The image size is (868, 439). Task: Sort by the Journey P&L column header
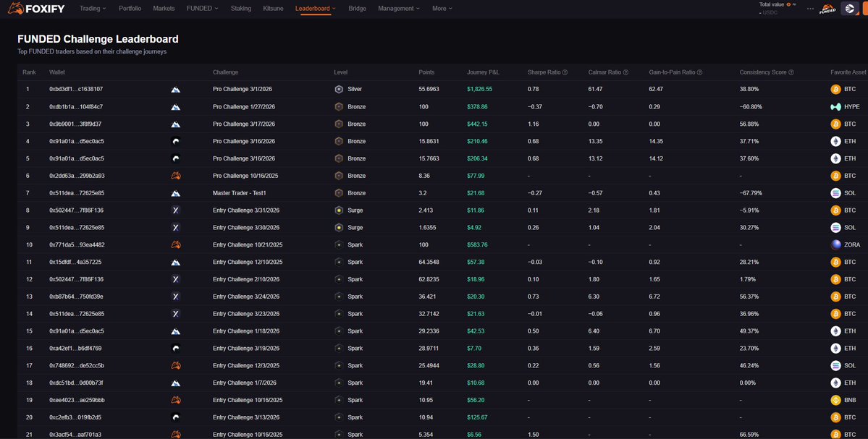pyautogui.click(x=484, y=72)
